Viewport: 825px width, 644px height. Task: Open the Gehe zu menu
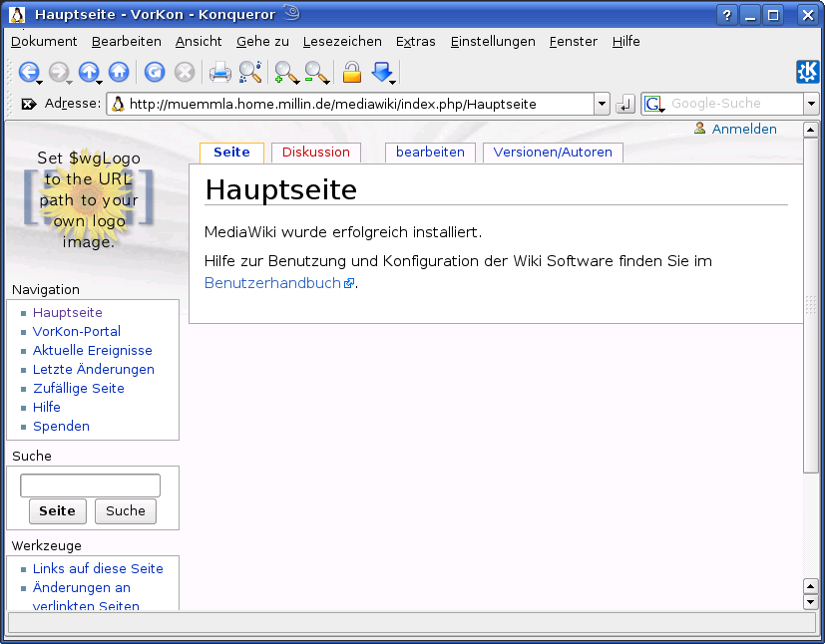pyautogui.click(x=262, y=42)
